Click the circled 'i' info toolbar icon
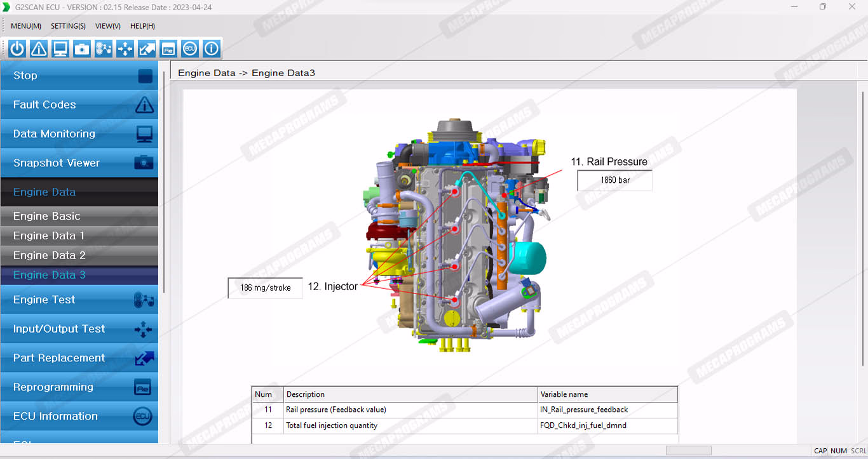868x459 pixels. pyautogui.click(x=212, y=49)
